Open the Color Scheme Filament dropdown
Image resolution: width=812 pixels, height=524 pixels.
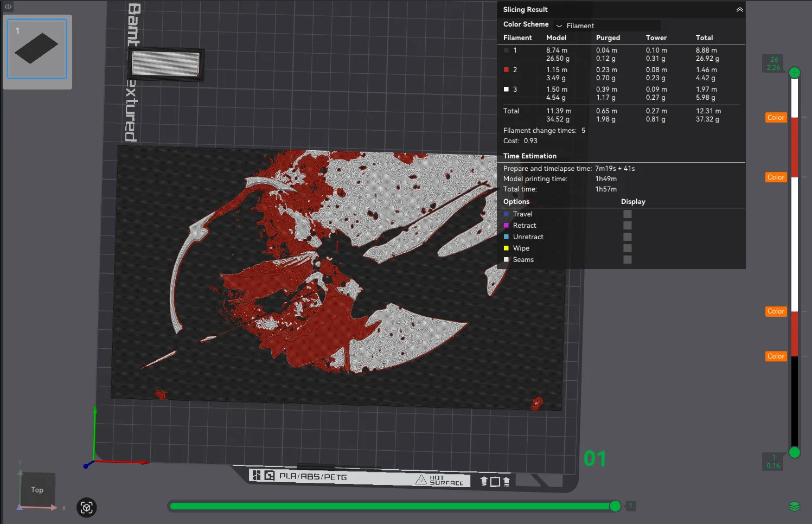(607, 25)
